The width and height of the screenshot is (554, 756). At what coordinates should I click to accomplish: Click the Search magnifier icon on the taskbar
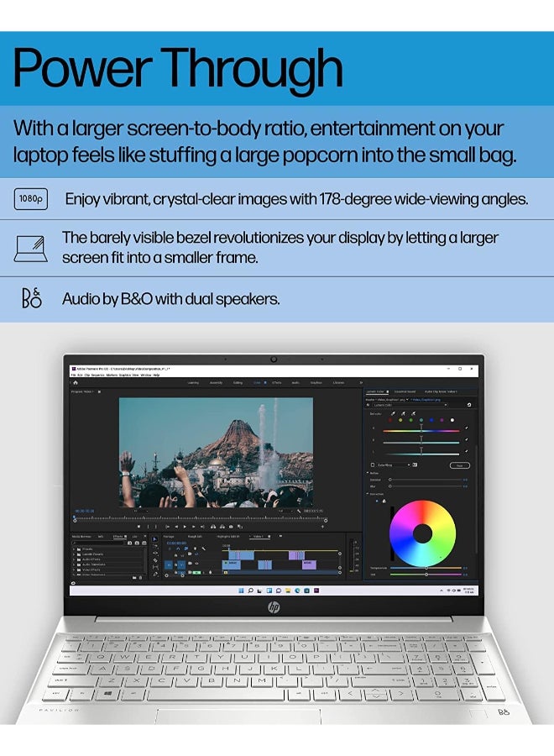[250, 591]
